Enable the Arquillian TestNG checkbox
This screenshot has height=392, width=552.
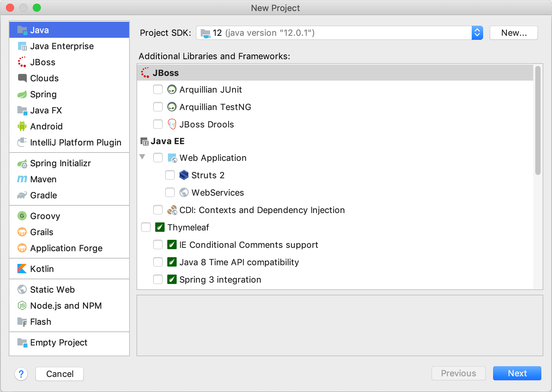point(158,107)
